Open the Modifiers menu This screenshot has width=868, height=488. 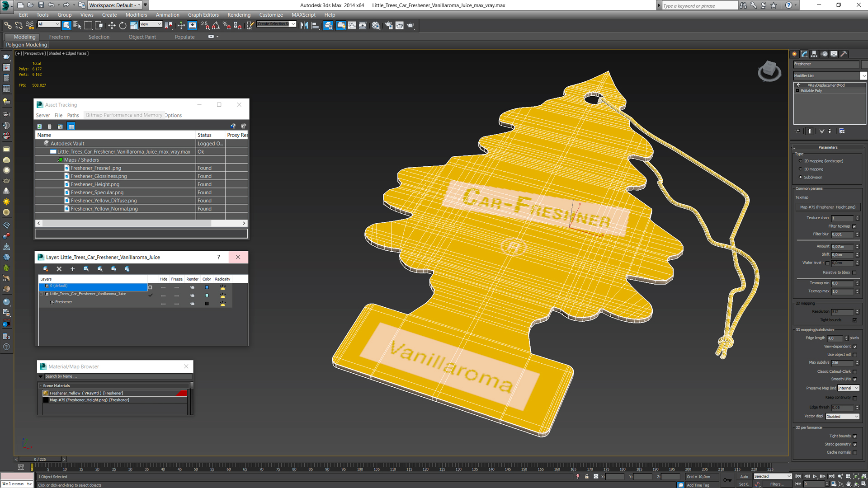click(x=136, y=15)
